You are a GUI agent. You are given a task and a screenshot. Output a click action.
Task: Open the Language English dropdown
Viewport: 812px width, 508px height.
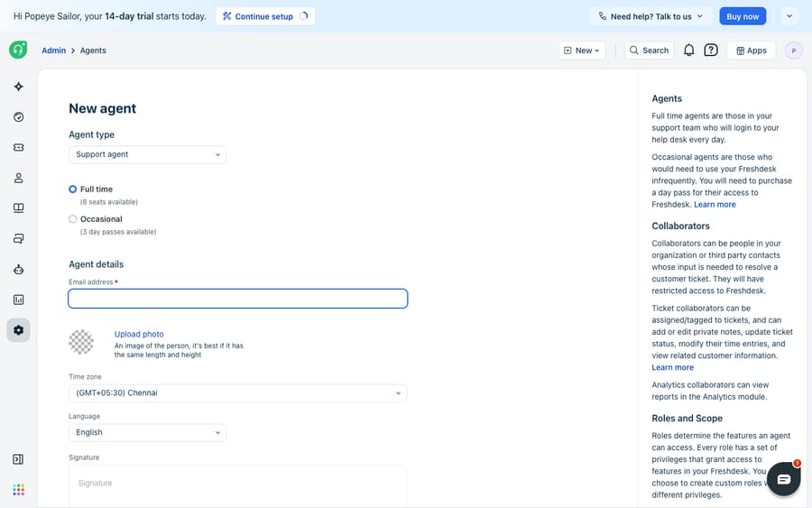[x=148, y=432]
